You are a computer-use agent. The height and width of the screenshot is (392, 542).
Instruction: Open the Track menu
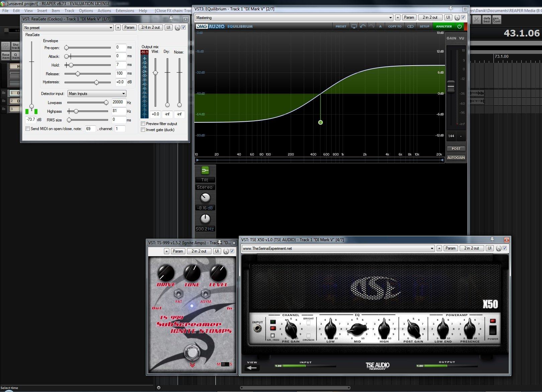pyautogui.click(x=69, y=11)
